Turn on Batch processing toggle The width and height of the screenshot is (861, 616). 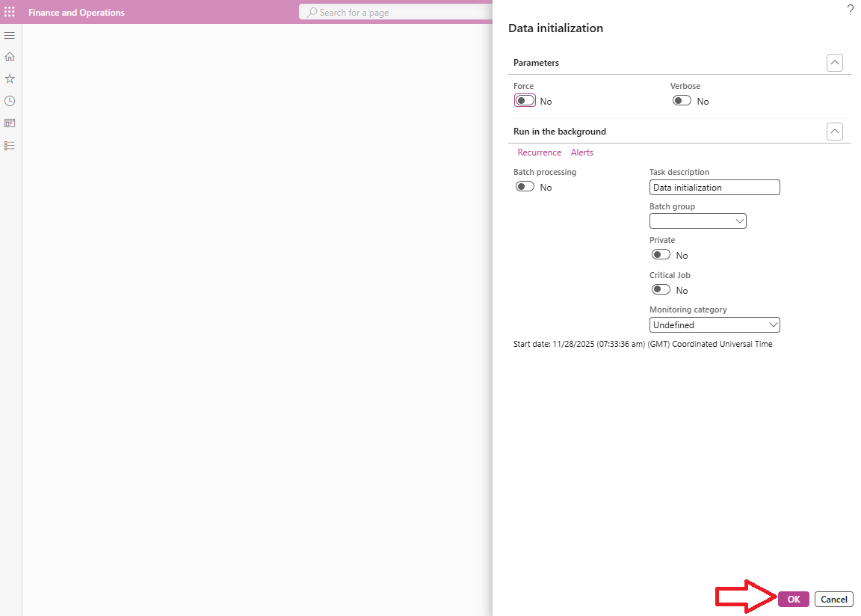(x=525, y=187)
